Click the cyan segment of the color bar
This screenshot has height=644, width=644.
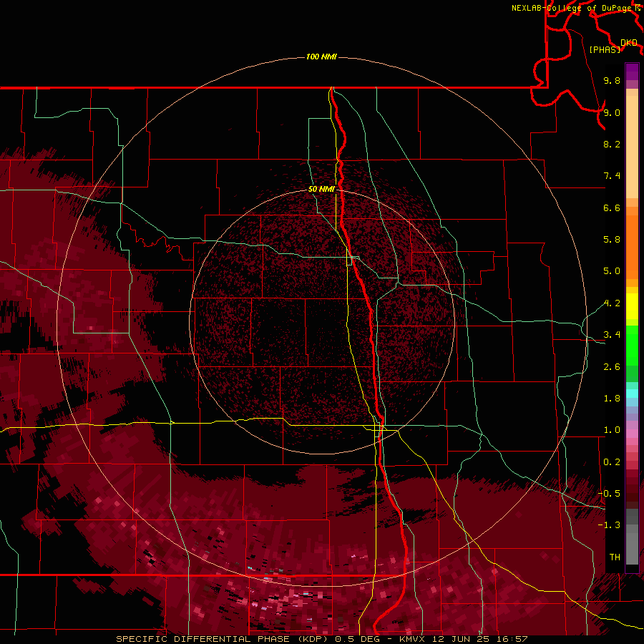point(632,394)
